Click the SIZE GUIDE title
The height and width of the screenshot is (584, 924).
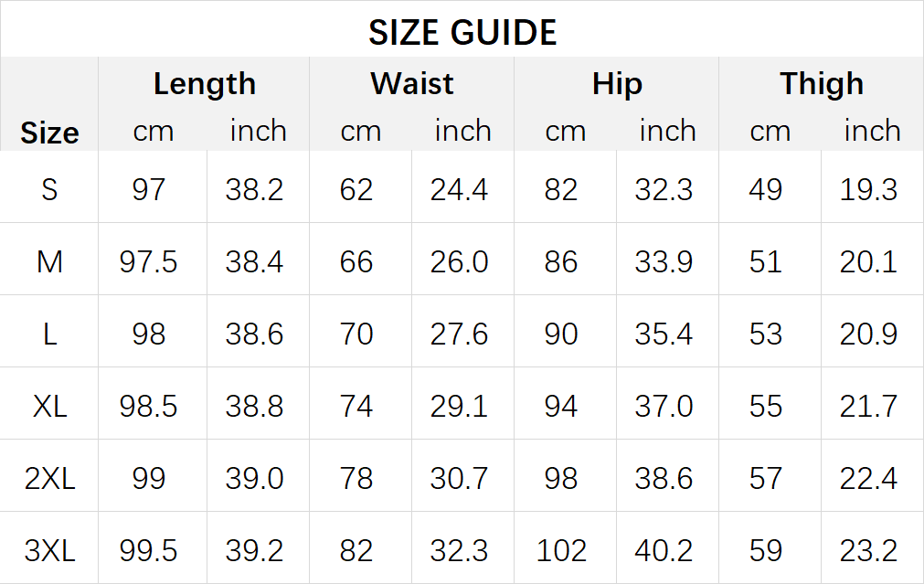coord(462,32)
